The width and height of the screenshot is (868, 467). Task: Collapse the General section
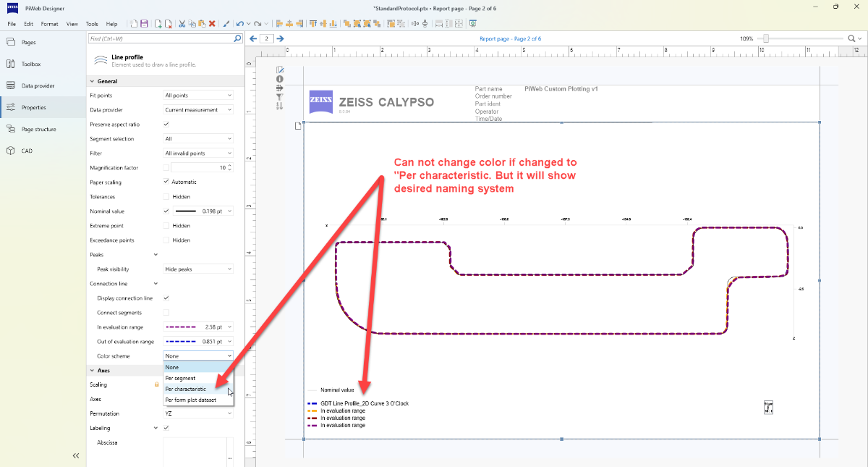point(92,81)
